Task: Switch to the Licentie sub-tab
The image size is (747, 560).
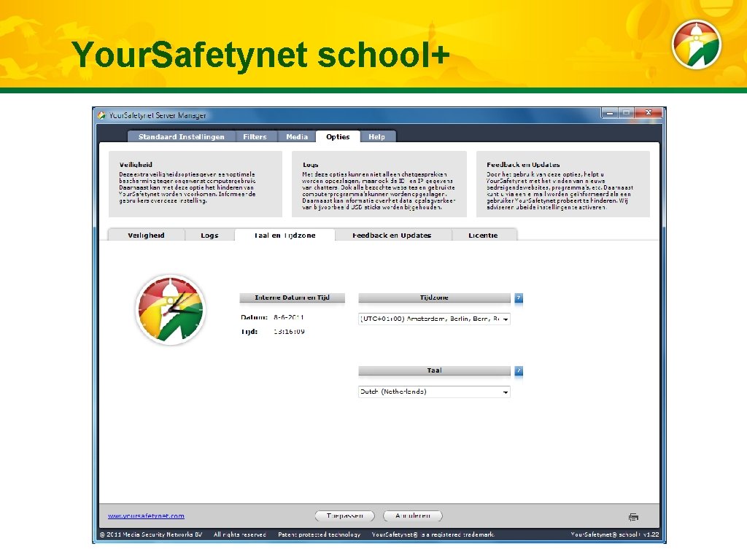Action: point(483,236)
